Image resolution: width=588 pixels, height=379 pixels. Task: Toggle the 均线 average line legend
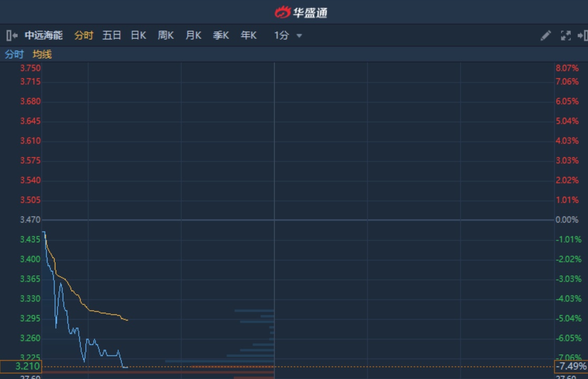[42, 54]
